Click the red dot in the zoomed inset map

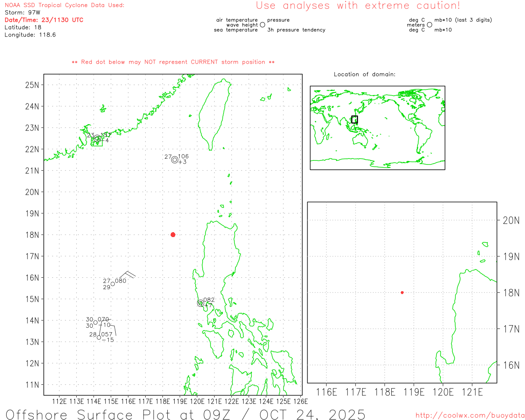tap(402, 292)
